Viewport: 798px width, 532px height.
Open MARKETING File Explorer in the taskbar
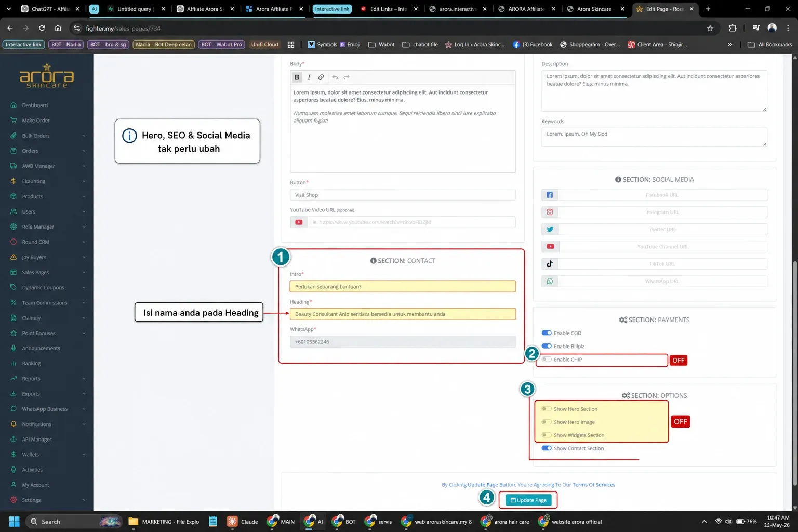click(164, 522)
